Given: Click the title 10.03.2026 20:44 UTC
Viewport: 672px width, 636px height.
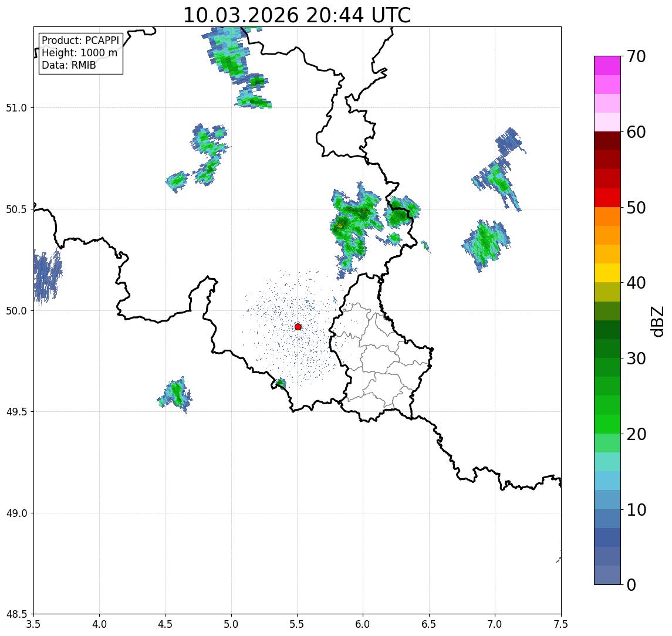Looking at the screenshot, I should click(x=296, y=15).
